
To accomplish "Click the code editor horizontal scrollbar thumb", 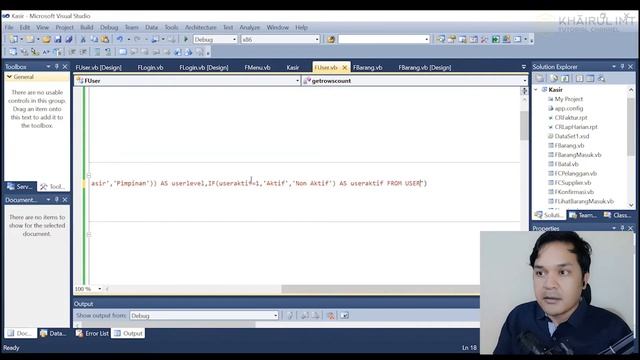I will pos(380,289).
